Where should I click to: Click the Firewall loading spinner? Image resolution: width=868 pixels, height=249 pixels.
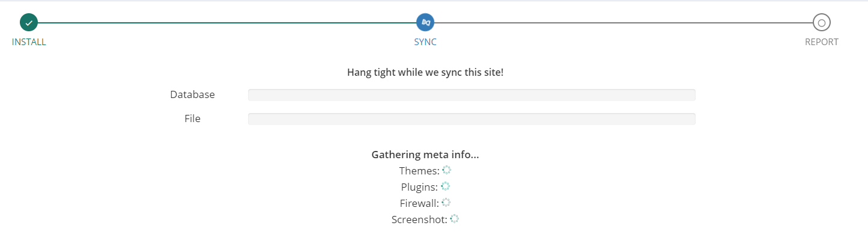click(446, 203)
